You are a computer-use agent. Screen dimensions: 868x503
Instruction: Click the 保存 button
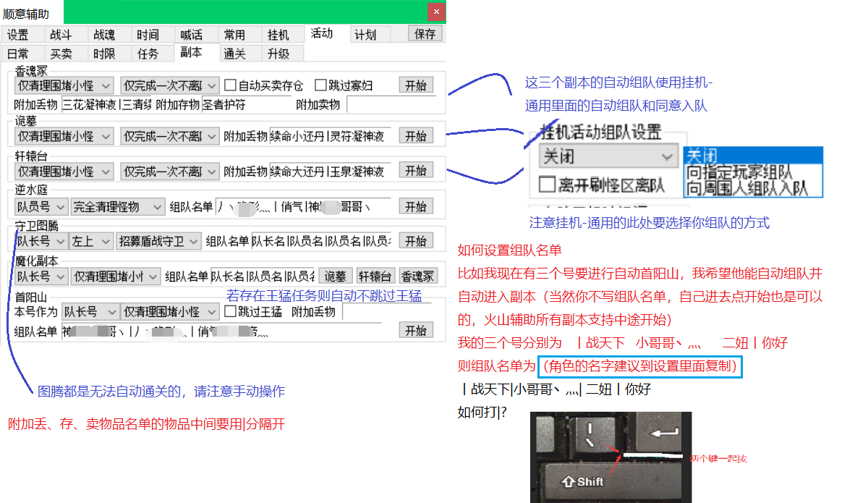(425, 33)
